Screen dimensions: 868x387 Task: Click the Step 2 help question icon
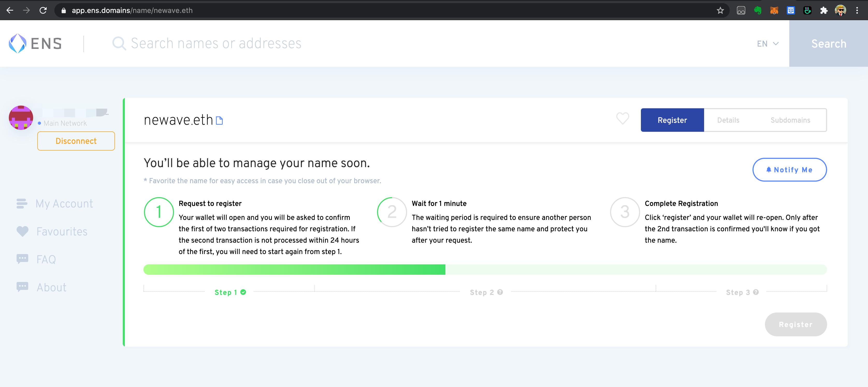pyautogui.click(x=500, y=292)
